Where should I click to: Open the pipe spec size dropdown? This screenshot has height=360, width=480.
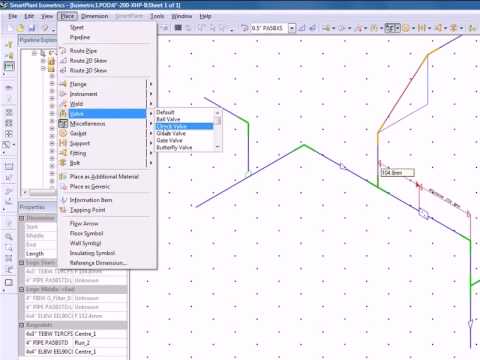(292, 28)
